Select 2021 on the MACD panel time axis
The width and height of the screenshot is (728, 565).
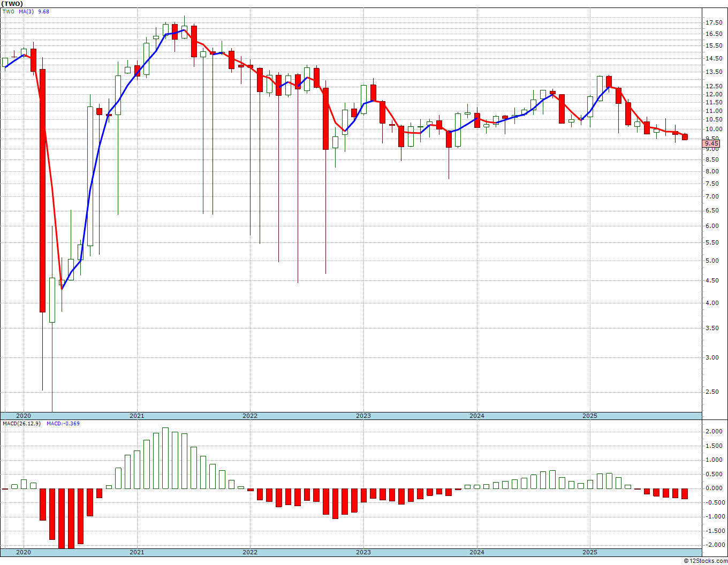coord(136,552)
